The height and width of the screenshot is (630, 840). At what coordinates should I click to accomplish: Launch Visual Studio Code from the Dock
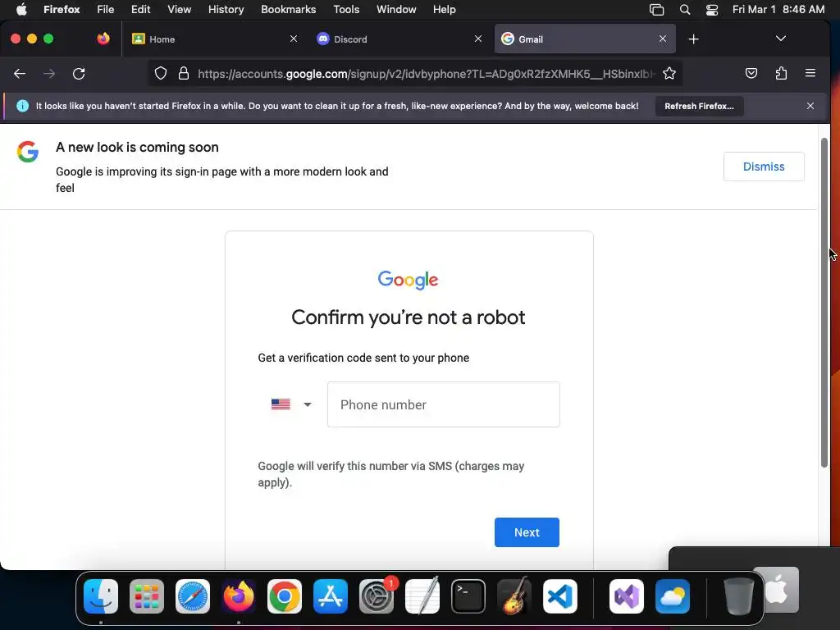[560, 596]
